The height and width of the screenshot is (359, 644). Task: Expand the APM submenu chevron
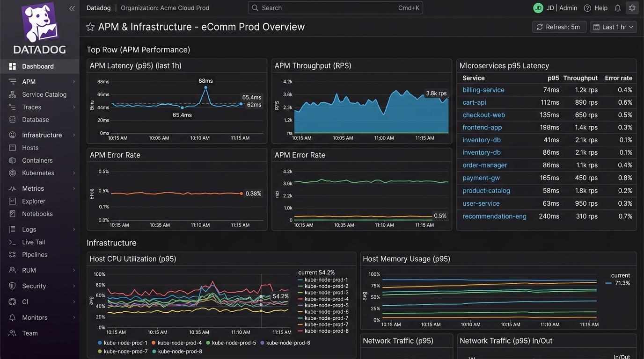(74, 82)
